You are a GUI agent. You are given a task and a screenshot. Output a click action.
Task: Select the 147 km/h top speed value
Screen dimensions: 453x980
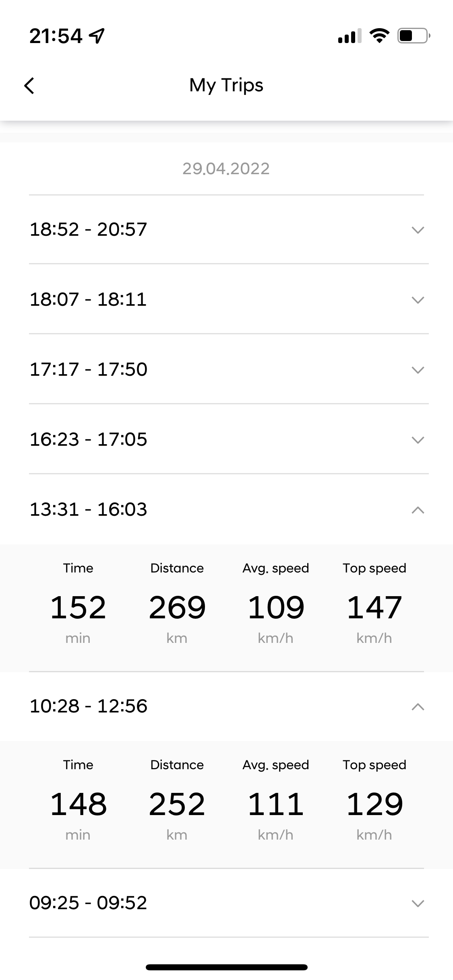[x=374, y=607]
